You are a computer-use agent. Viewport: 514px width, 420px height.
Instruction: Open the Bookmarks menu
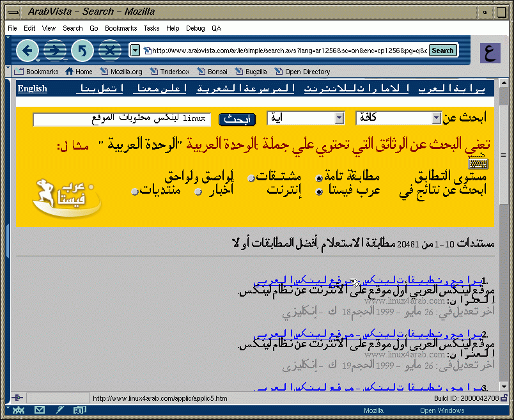pyautogui.click(x=121, y=28)
